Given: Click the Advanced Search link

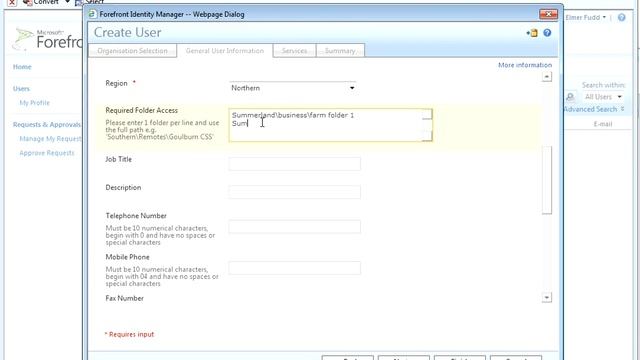Looking at the screenshot, I should (x=590, y=109).
